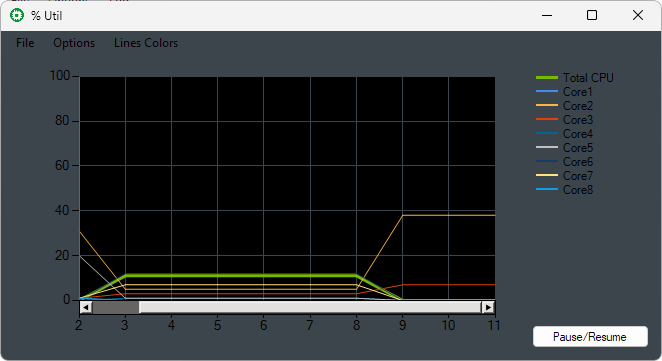Minimize the % Util window

tap(547, 16)
